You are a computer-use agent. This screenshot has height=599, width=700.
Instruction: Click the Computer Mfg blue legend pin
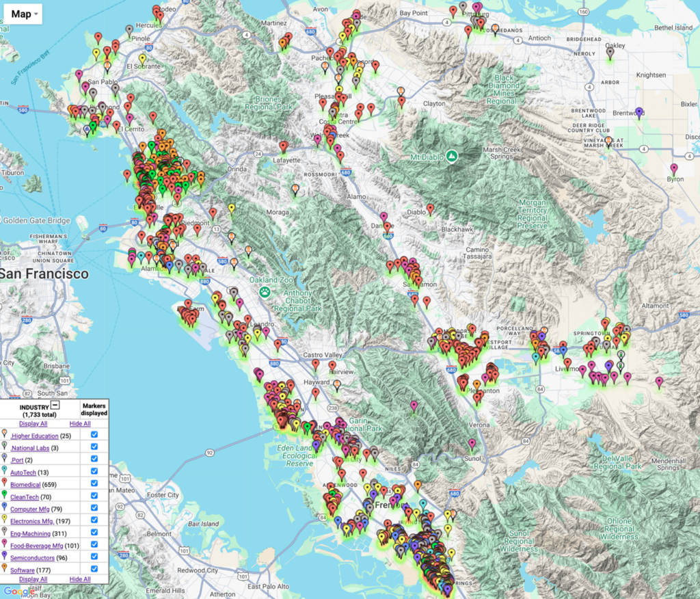tap(5, 507)
